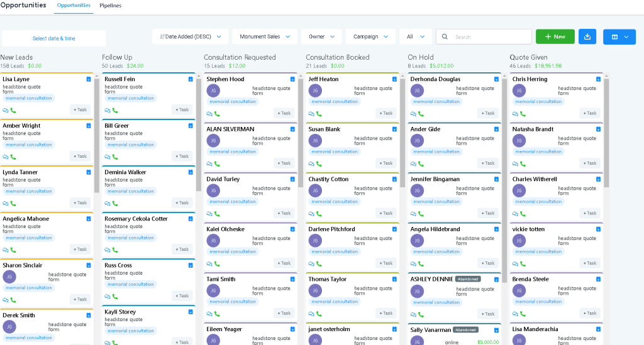The width and height of the screenshot is (644, 345).
Task: Click the phone icon on Bill Greer's card
Action: tap(115, 156)
